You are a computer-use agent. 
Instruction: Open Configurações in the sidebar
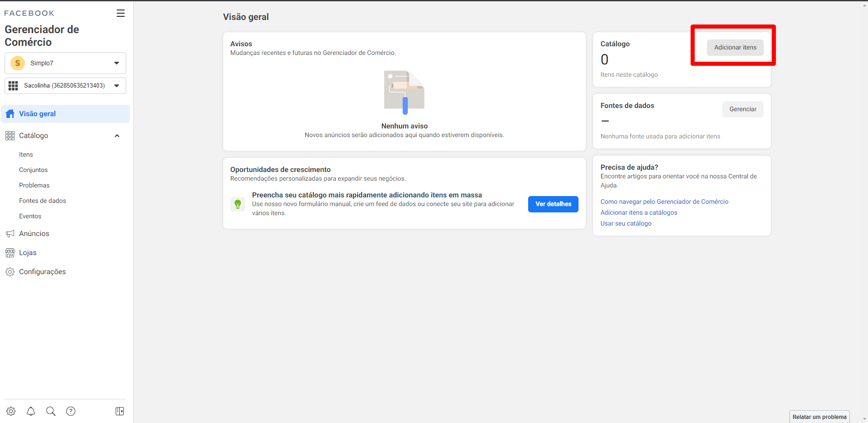pos(42,272)
